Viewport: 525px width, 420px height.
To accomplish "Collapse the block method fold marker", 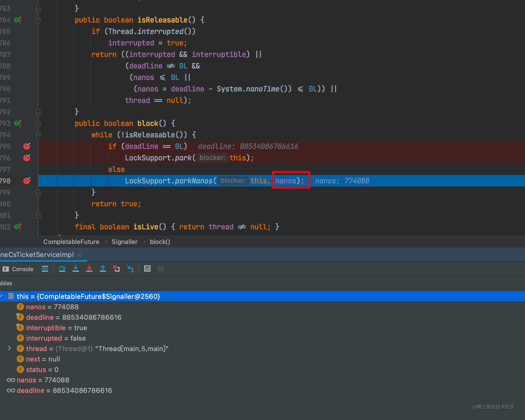I will (38, 124).
